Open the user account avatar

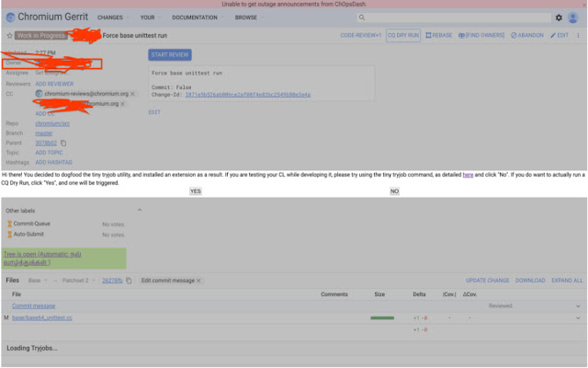(572, 17)
